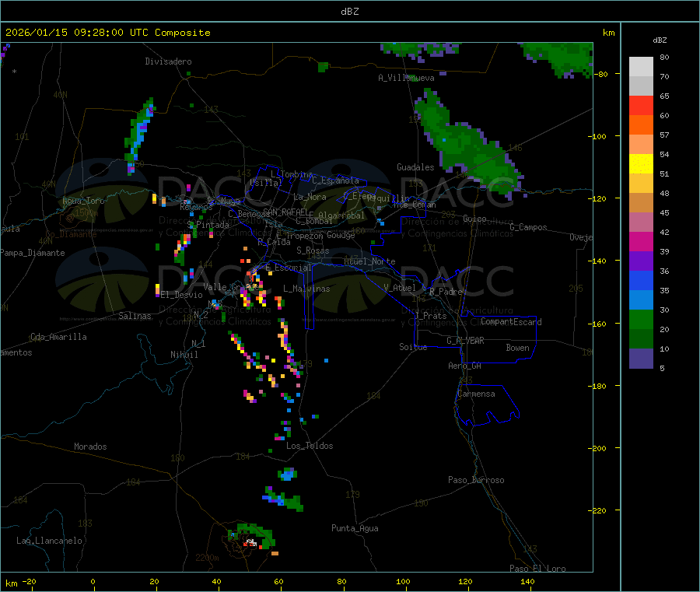Click the 'La_Nora' map label
The width and height of the screenshot is (700, 592).
310,197
